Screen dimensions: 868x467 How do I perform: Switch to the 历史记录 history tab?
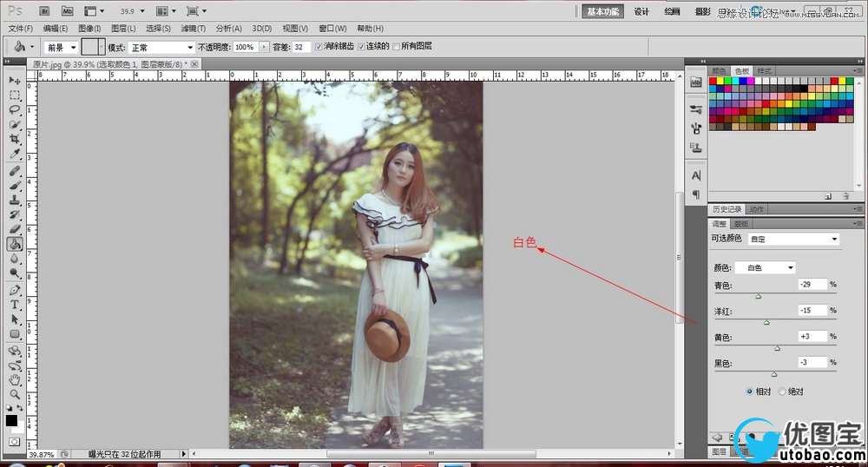point(727,209)
